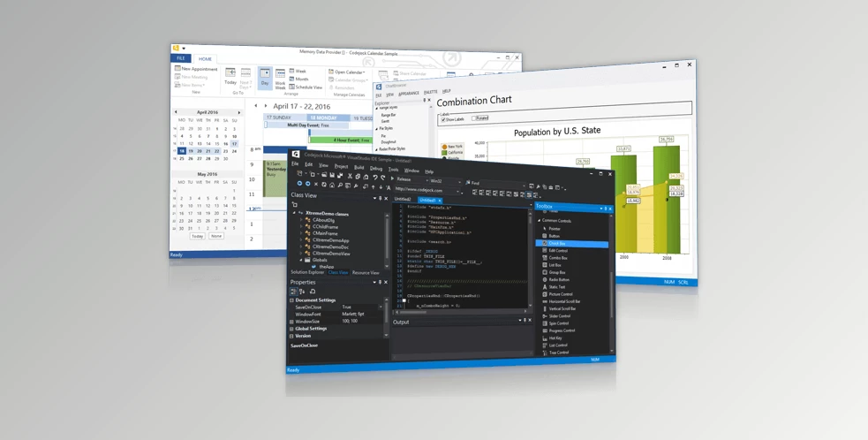Switch to Resource View tab
Image resolution: width=868 pixels, height=440 pixels.
coord(366,273)
